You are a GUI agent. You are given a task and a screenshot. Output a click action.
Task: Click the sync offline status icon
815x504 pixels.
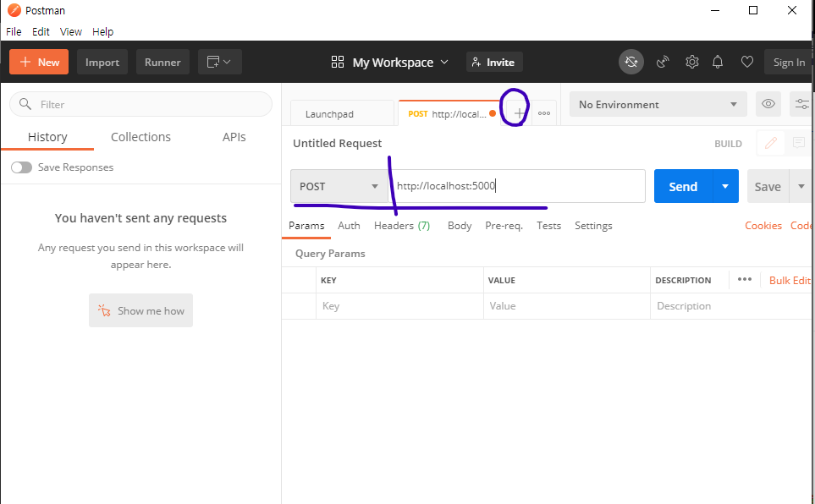[x=631, y=62]
